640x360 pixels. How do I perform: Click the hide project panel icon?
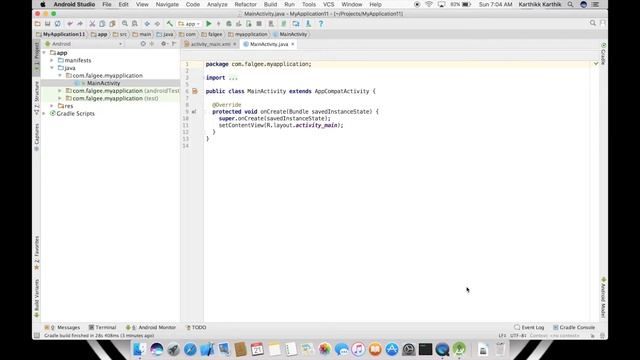click(174, 44)
